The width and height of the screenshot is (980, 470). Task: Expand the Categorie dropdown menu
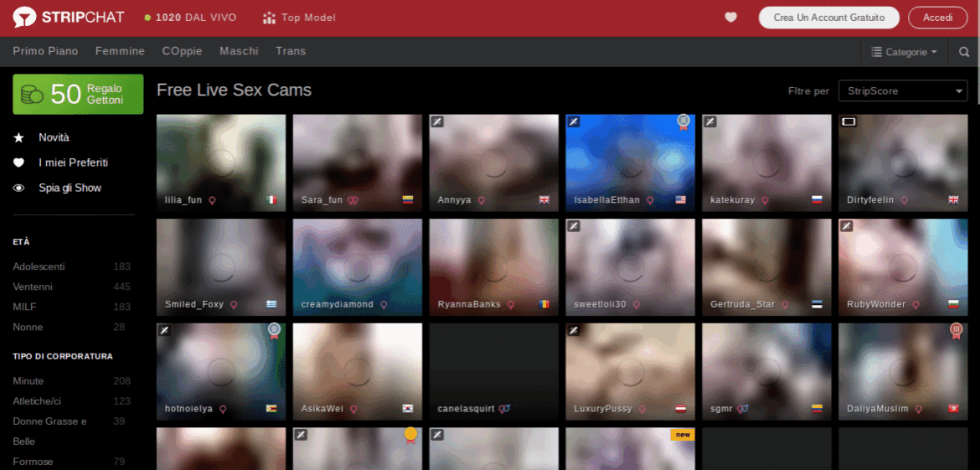[905, 52]
